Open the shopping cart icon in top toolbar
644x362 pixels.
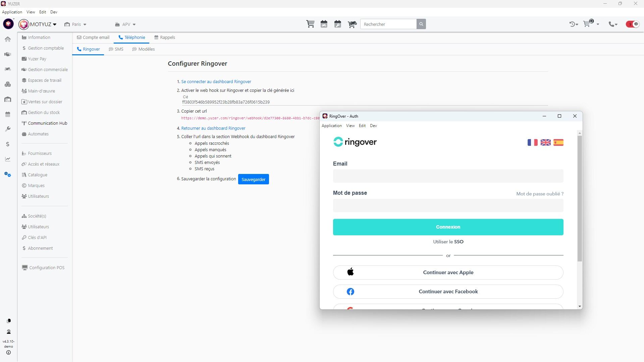pos(310,24)
